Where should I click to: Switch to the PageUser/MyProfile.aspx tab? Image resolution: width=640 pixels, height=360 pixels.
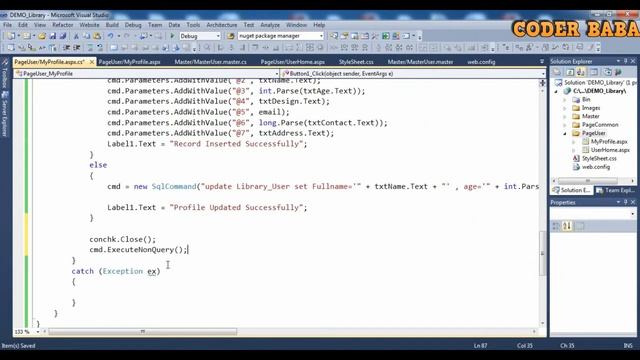click(x=129, y=62)
